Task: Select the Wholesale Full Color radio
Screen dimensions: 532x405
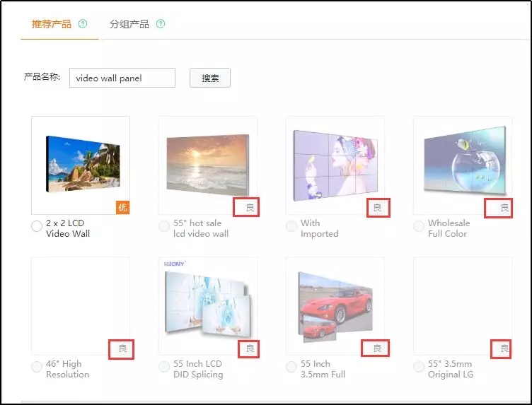Action: click(419, 226)
